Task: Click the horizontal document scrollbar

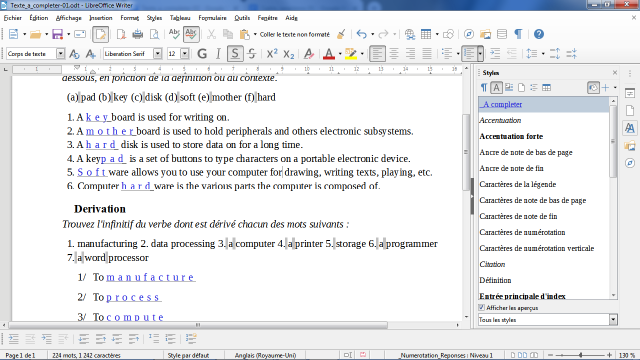Action: (x=198, y=325)
